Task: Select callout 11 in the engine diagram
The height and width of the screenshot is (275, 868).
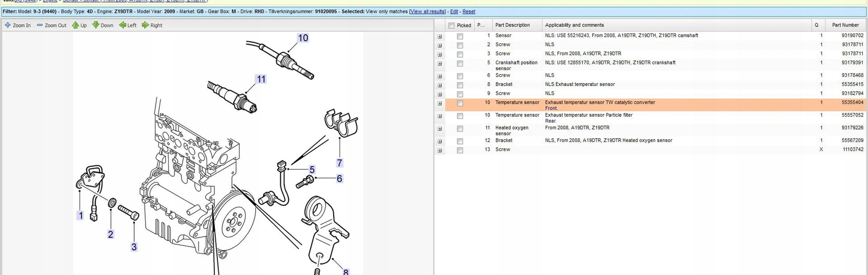Action: coord(261,79)
